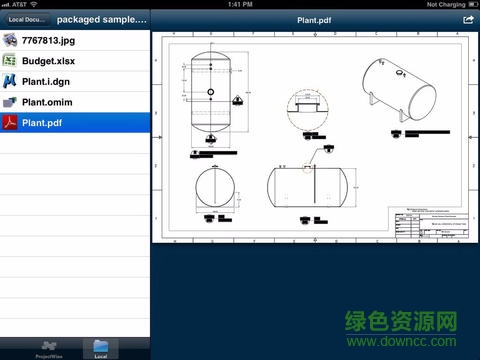
Task: Open the Plant.omim file
Action: [75, 102]
